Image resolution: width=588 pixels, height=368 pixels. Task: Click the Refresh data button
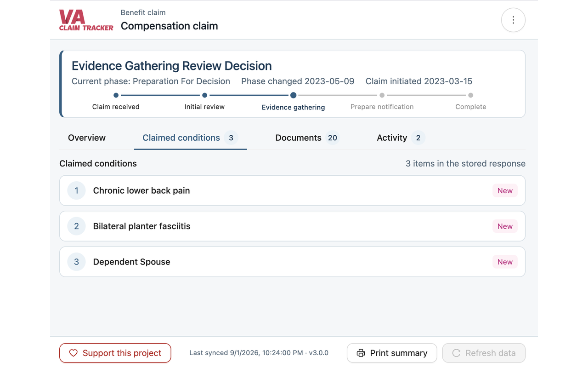[484, 353]
